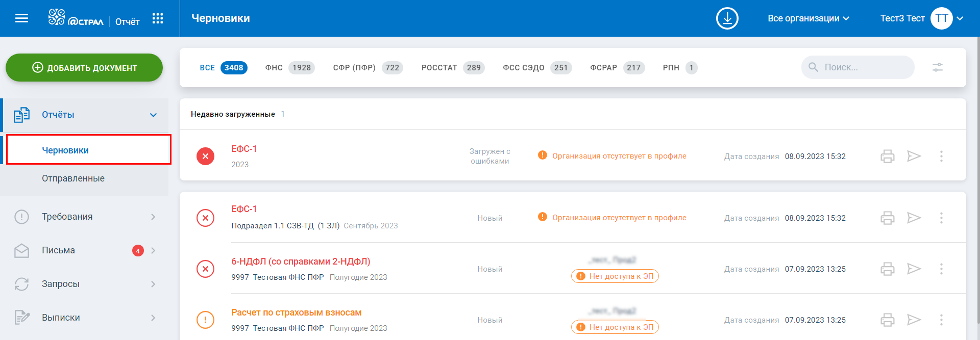Switch to the ФНС filter tab
Screen dimensions: 980x340
289,68
